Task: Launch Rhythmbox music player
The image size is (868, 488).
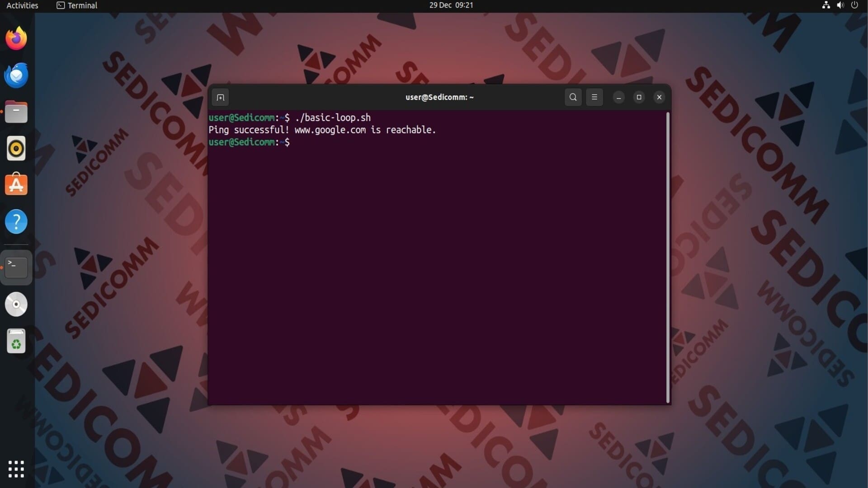Action: 16,148
